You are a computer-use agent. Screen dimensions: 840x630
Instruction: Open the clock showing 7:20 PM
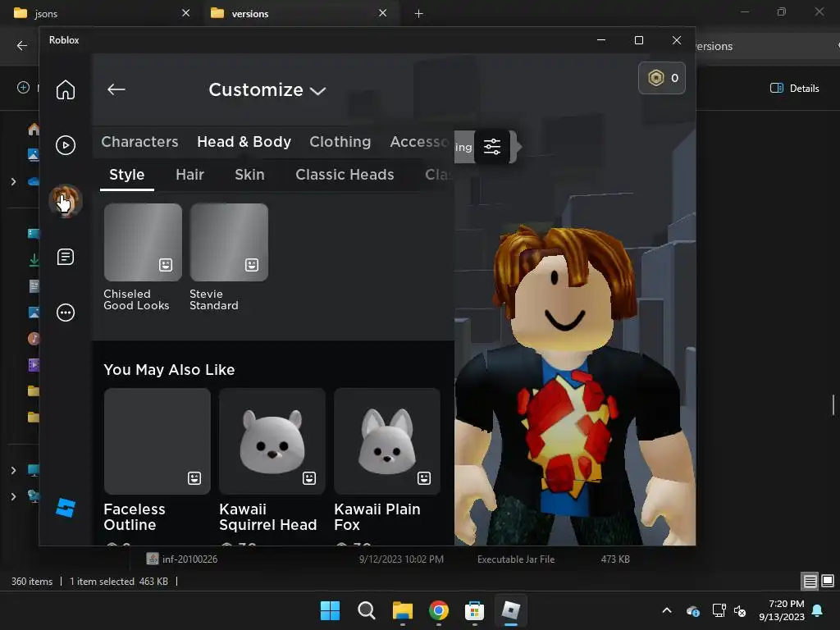coord(782,610)
